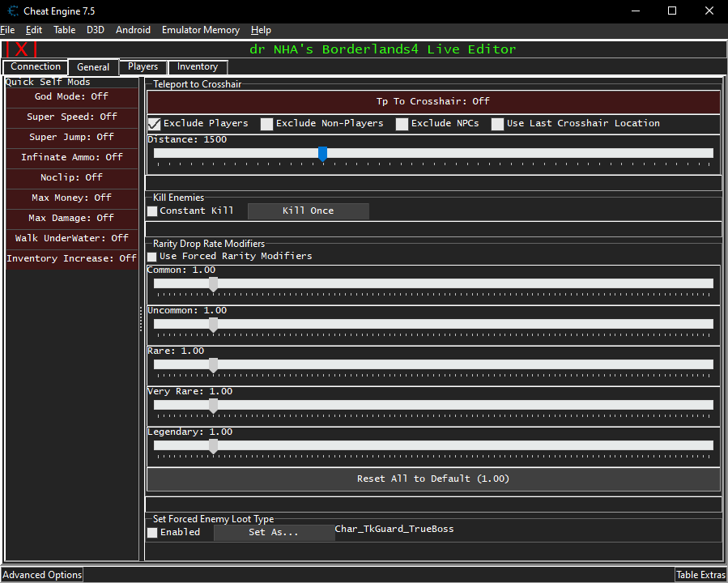Open the D3D menu

[x=96, y=30]
